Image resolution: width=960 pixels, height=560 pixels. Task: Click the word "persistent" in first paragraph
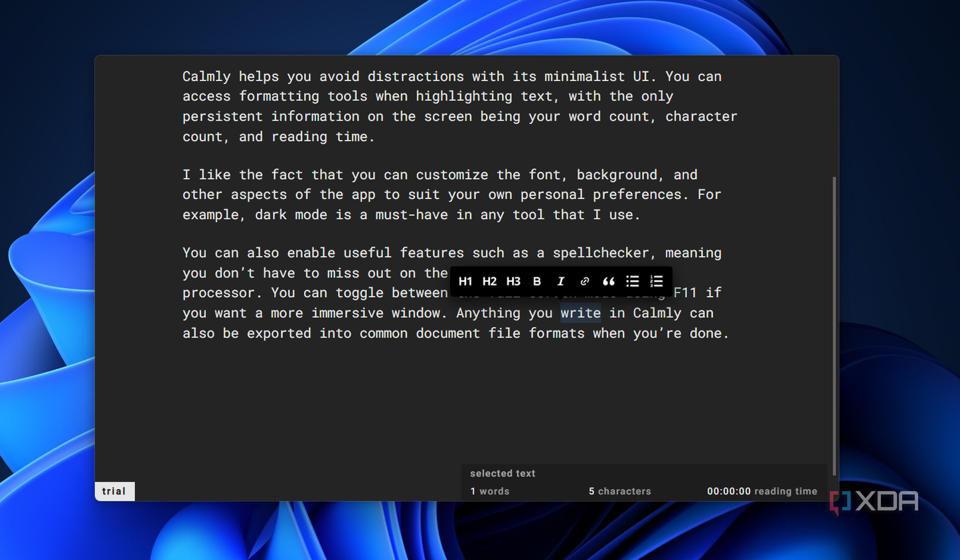[222, 116]
